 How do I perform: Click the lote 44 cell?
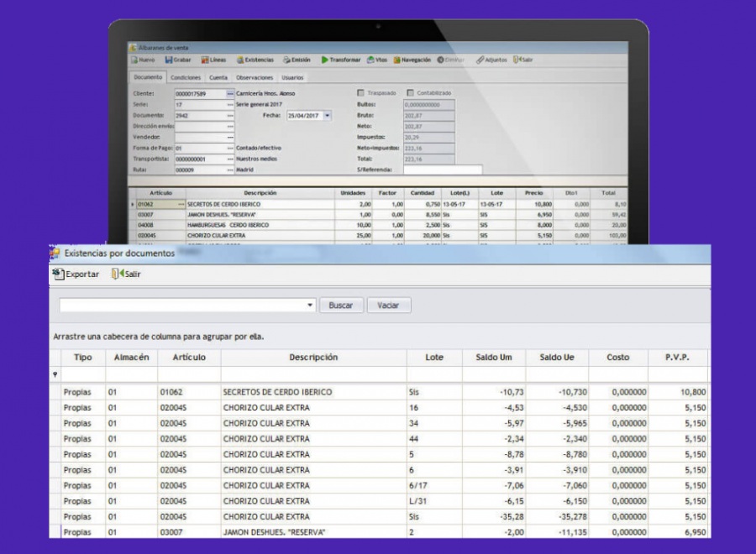(x=434, y=439)
